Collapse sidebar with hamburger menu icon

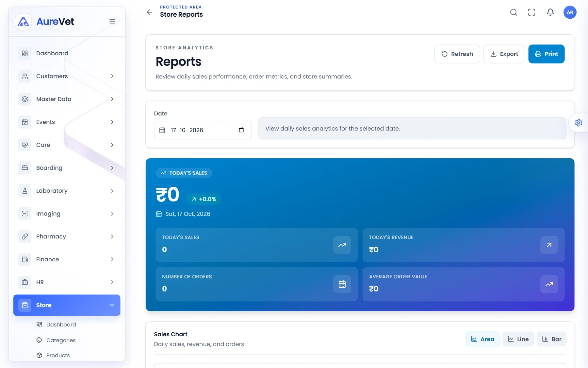(112, 22)
